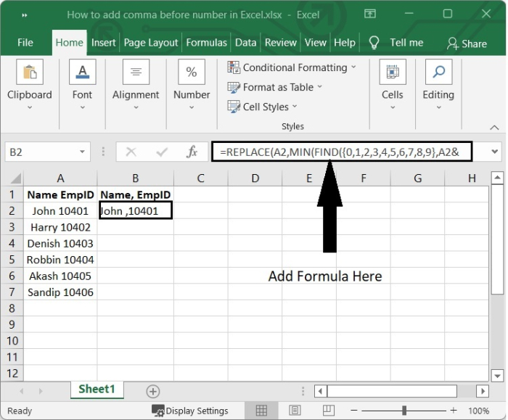Image resolution: width=508 pixels, height=420 pixels.
Task: Open the Number format percent icon
Action: pos(192,73)
